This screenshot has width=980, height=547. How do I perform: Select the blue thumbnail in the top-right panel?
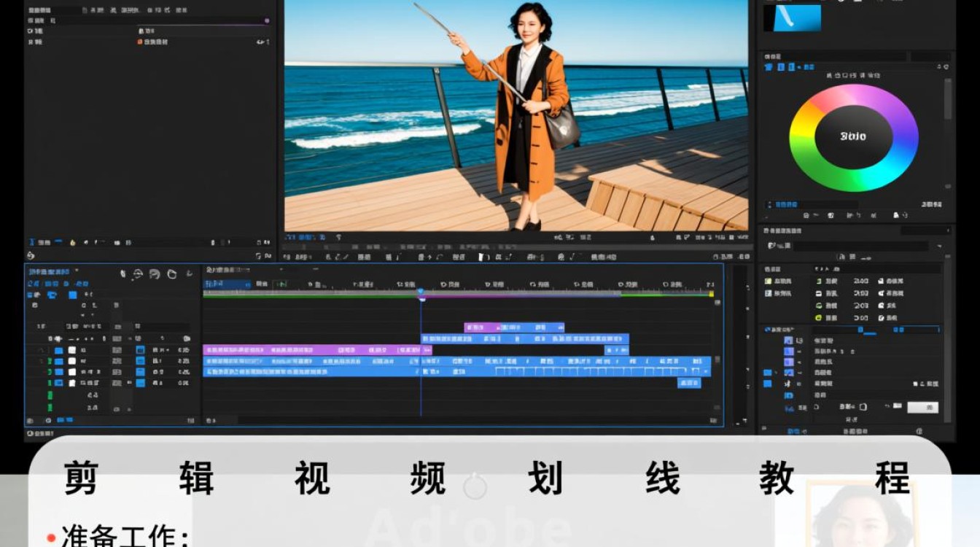[792, 17]
